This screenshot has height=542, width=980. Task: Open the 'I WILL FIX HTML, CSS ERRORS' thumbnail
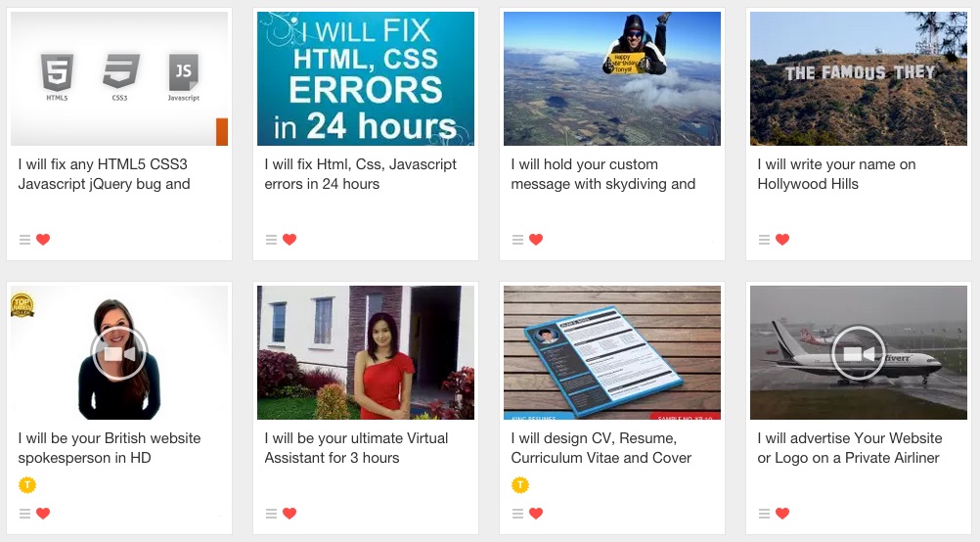[366, 79]
